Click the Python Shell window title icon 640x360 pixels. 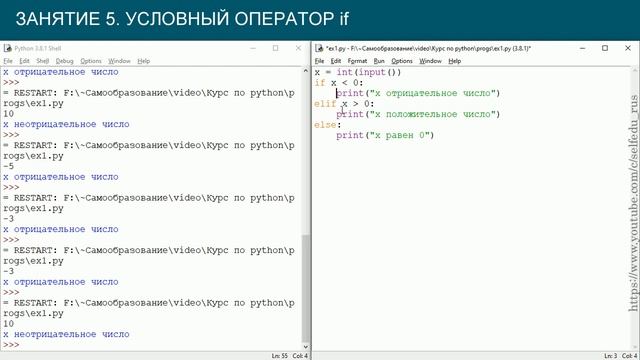[7, 48]
